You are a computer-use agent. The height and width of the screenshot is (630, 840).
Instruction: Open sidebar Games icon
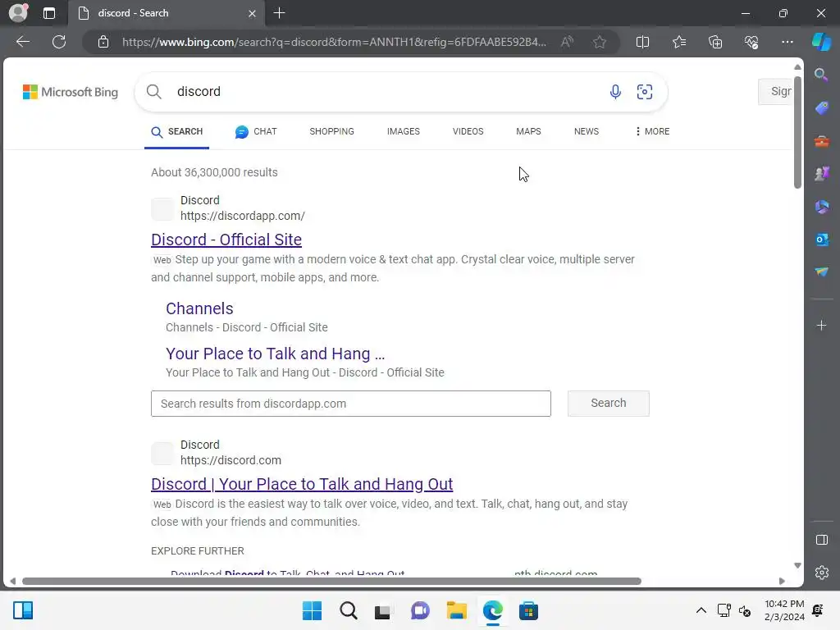click(821, 174)
